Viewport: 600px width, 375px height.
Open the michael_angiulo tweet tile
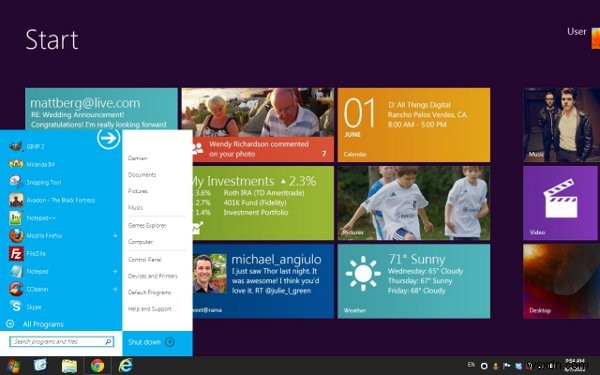coord(263,281)
